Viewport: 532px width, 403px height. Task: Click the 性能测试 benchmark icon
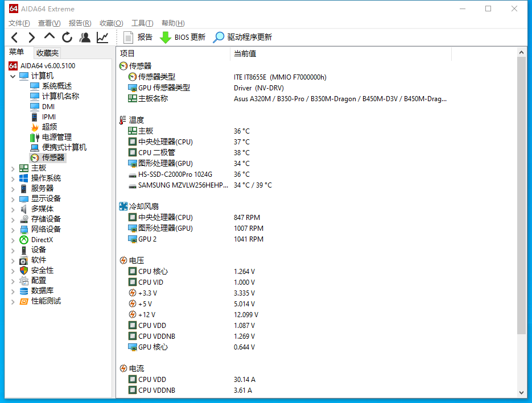coord(24,301)
